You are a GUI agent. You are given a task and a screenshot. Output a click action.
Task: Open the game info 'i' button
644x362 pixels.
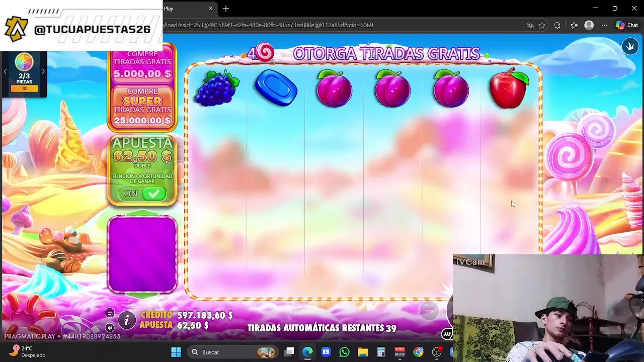[x=126, y=320]
